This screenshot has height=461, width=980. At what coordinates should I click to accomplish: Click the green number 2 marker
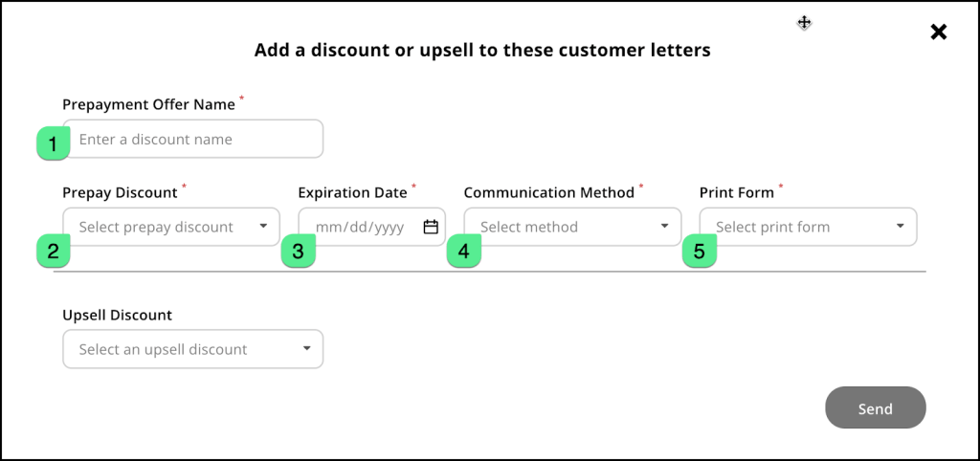point(54,252)
